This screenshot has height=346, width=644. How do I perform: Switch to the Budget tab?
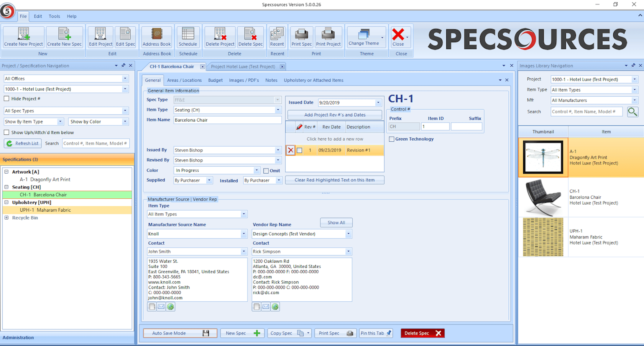point(215,80)
